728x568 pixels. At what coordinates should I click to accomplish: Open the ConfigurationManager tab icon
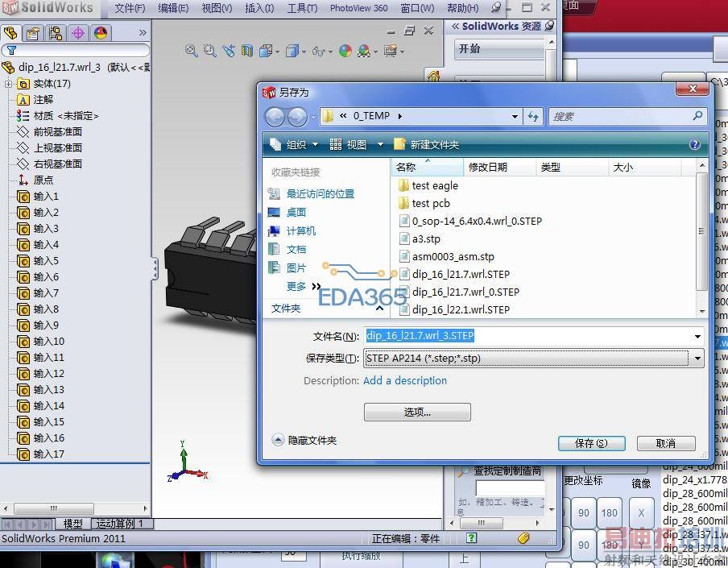(56, 33)
